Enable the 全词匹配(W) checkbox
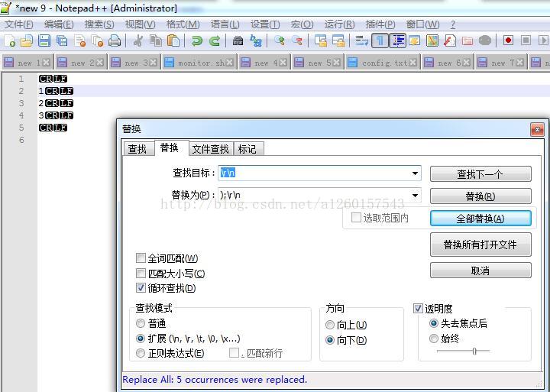The height and width of the screenshot is (392, 550). (x=141, y=258)
